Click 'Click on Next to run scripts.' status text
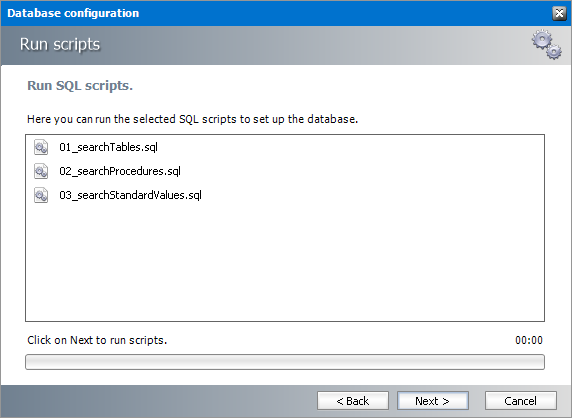The image size is (572, 418). click(97, 340)
